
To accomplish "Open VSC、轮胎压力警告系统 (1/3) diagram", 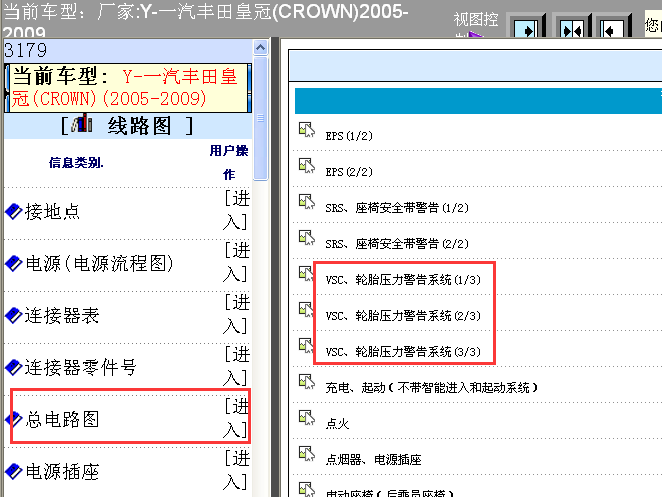I will coord(403,280).
